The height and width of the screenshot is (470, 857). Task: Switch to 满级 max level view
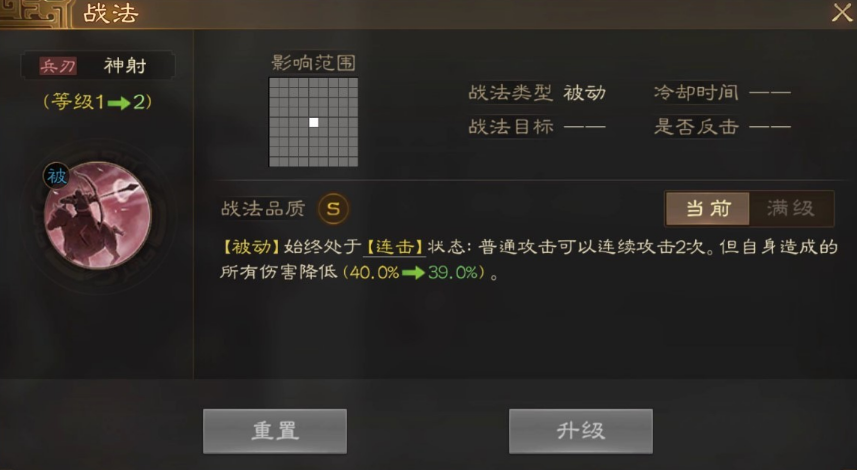tap(790, 208)
